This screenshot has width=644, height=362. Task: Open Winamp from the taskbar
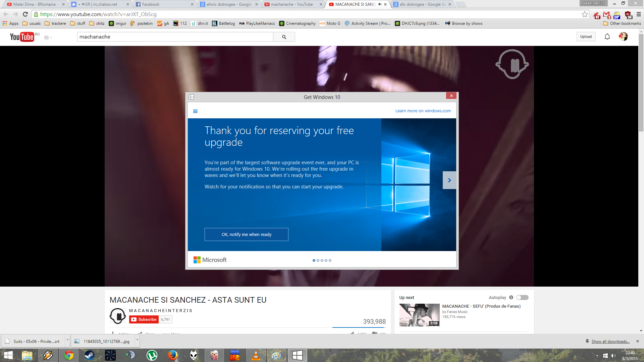point(48,355)
